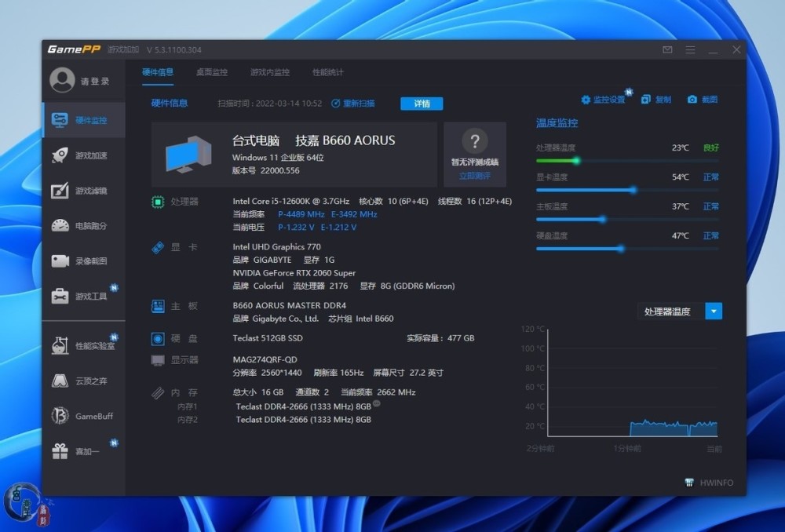785x532 pixels.
Task: Click the 显卡 graphics card icon
Action: tap(158, 247)
